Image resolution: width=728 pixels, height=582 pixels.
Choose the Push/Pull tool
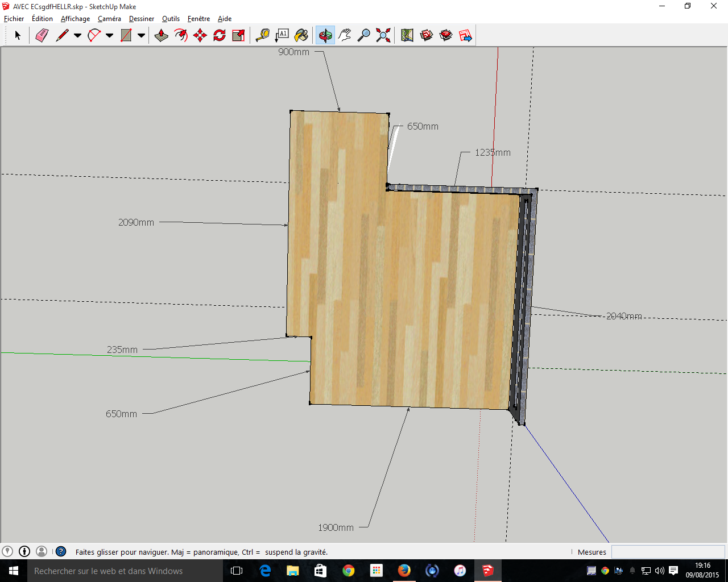click(x=162, y=35)
